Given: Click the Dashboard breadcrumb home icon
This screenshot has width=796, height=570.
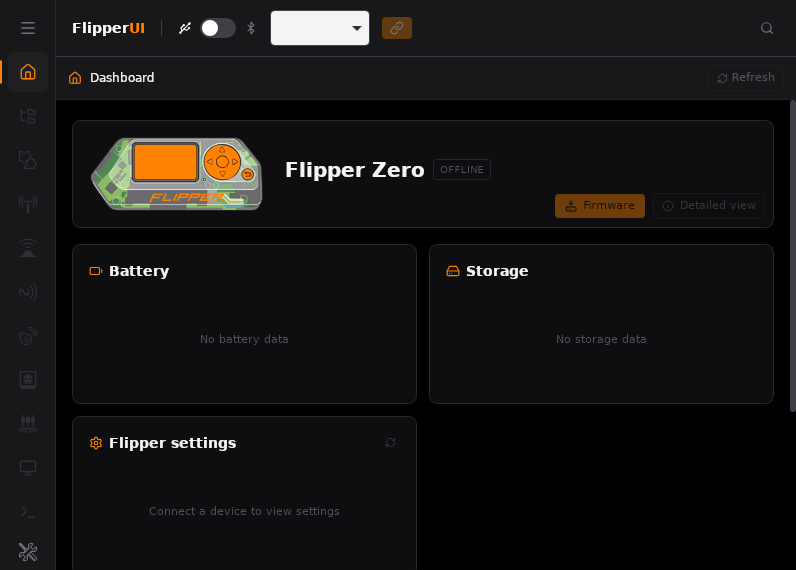Looking at the screenshot, I should pyautogui.click(x=75, y=78).
